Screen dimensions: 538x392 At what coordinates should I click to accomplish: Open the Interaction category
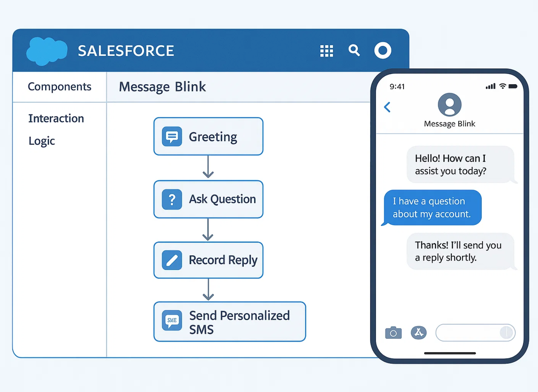click(x=56, y=118)
